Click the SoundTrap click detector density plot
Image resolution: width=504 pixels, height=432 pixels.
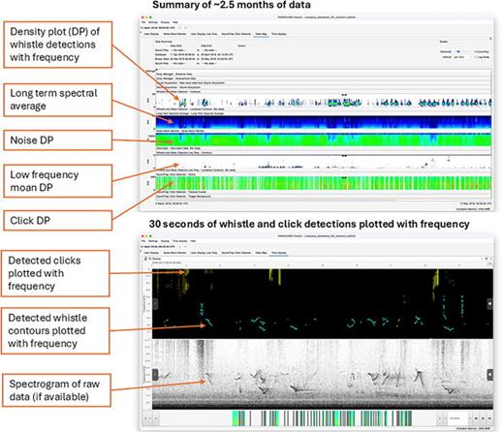click(x=324, y=183)
